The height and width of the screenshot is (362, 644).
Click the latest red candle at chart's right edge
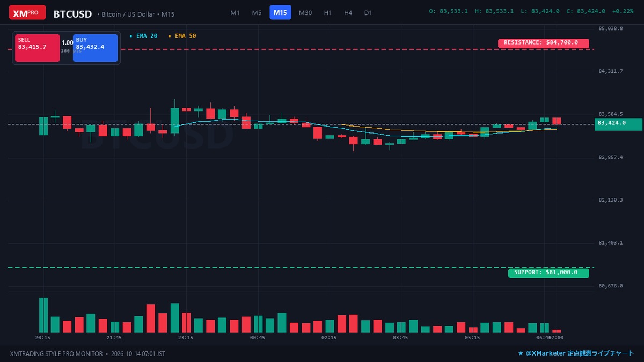coord(557,121)
